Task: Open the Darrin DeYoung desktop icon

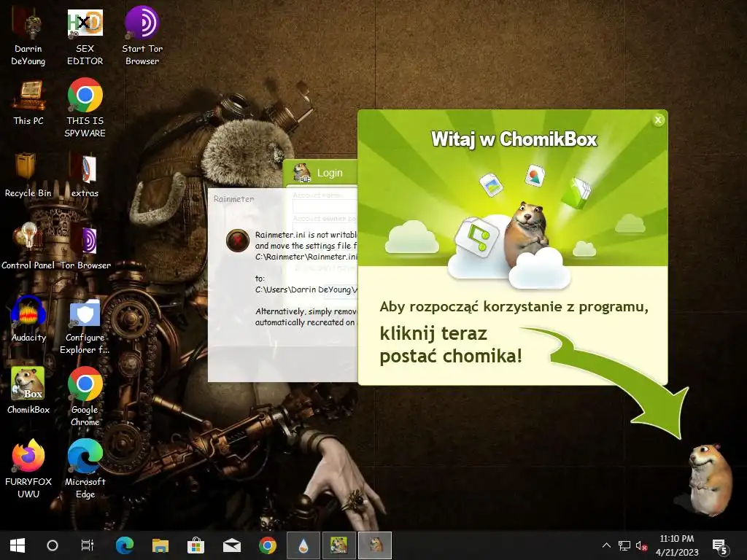Action: pyautogui.click(x=28, y=36)
